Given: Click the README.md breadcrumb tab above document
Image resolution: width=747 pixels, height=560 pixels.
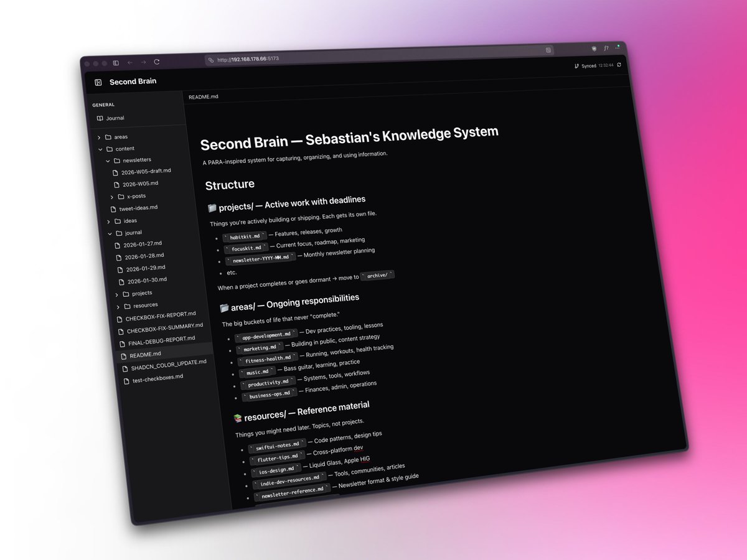Looking at the screenshot, I should pyautogui.click(x=204, y=96).
